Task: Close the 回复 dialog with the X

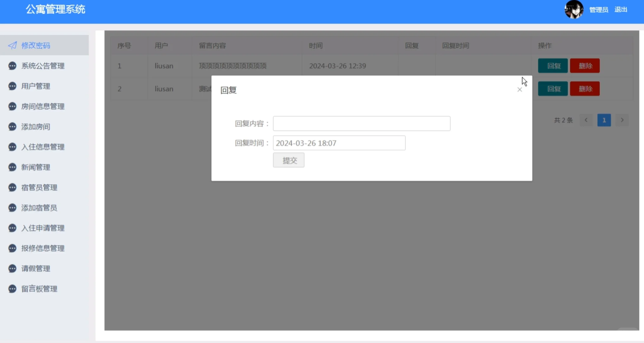Action: 519,90
